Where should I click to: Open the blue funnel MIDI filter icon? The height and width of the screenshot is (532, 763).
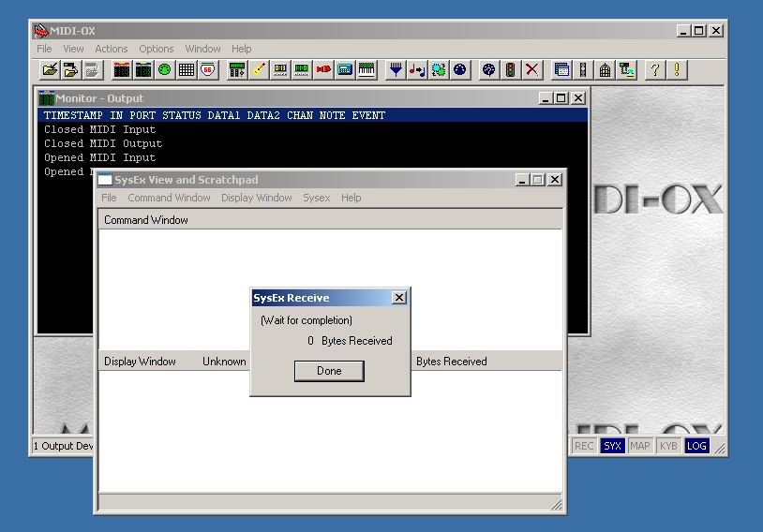[396, 70]
